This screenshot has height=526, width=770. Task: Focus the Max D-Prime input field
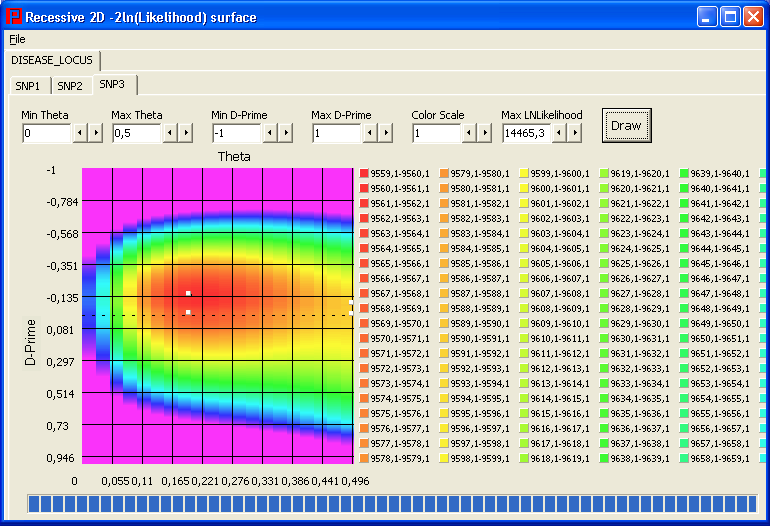coord(337,133)
